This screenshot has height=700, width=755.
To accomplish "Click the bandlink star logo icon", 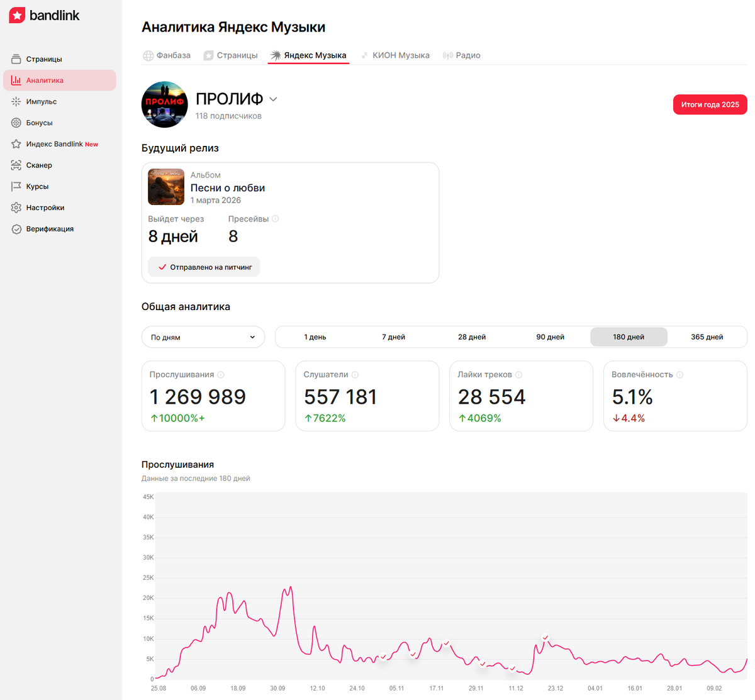I will tap(17, 16).
